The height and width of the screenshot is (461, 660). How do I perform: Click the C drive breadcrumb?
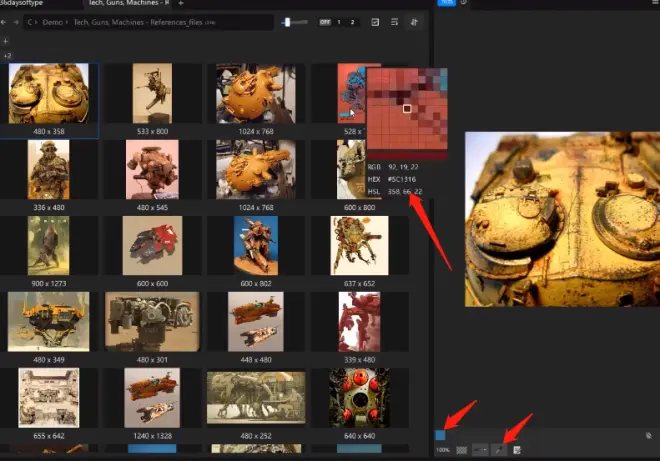click(x=29, y=22)
